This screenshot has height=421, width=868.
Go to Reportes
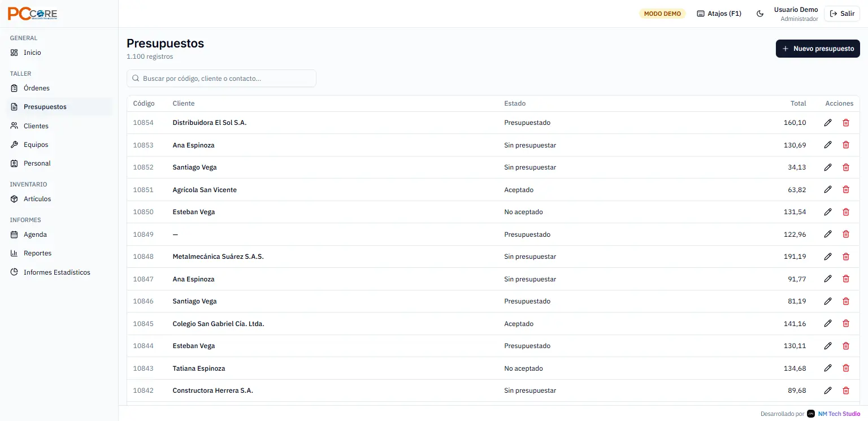pyautogui.click(x=59, y=253)
